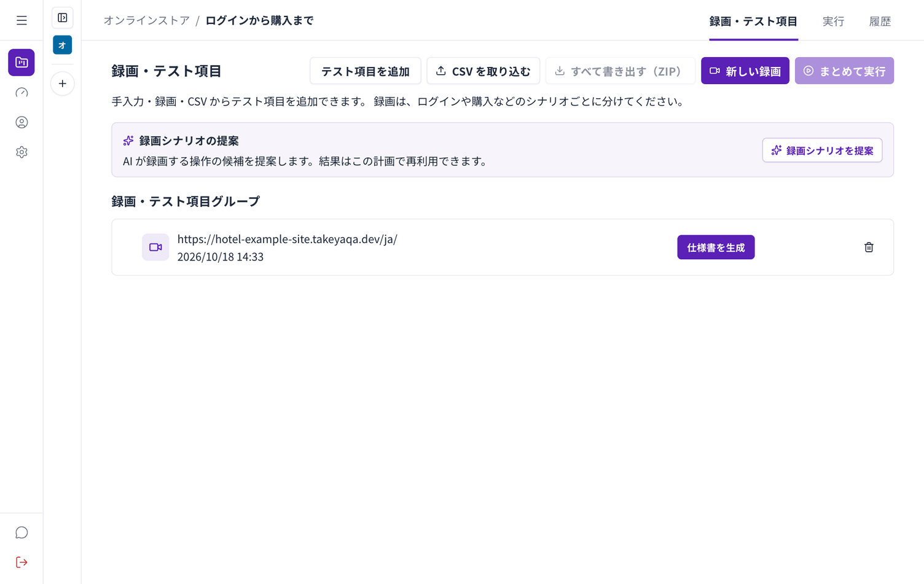
Task: Open the user account icon
Action: pyautogui.click(x=22, y=122)
